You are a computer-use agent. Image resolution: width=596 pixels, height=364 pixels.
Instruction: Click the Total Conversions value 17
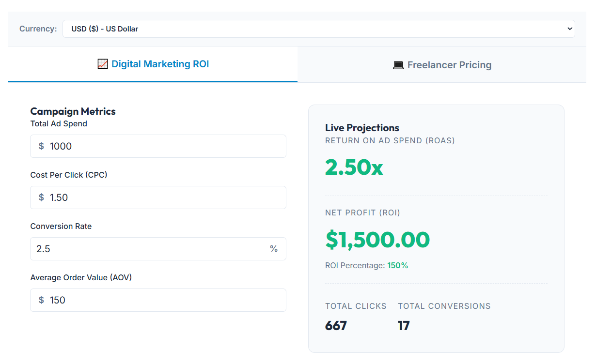point(404,325)
